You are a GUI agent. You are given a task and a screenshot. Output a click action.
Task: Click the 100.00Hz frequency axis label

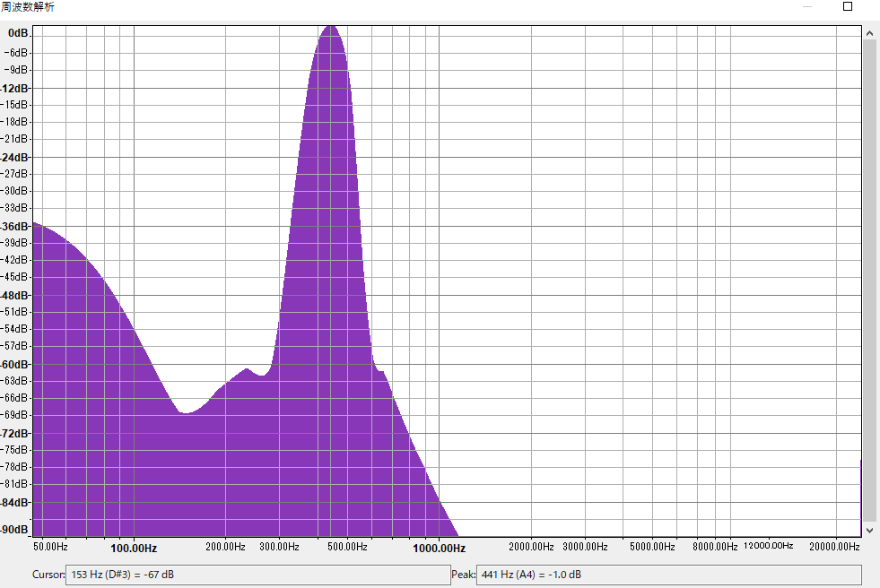pos(134,549)
